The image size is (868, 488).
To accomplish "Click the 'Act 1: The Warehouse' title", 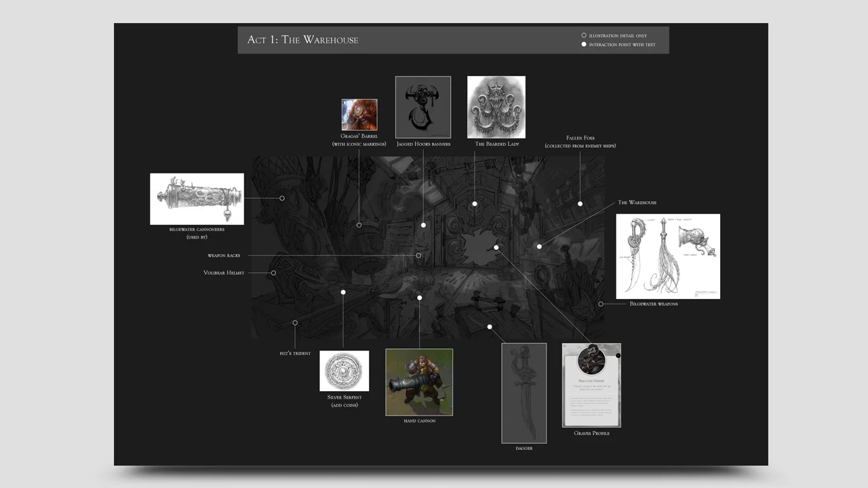I will 302,39.
